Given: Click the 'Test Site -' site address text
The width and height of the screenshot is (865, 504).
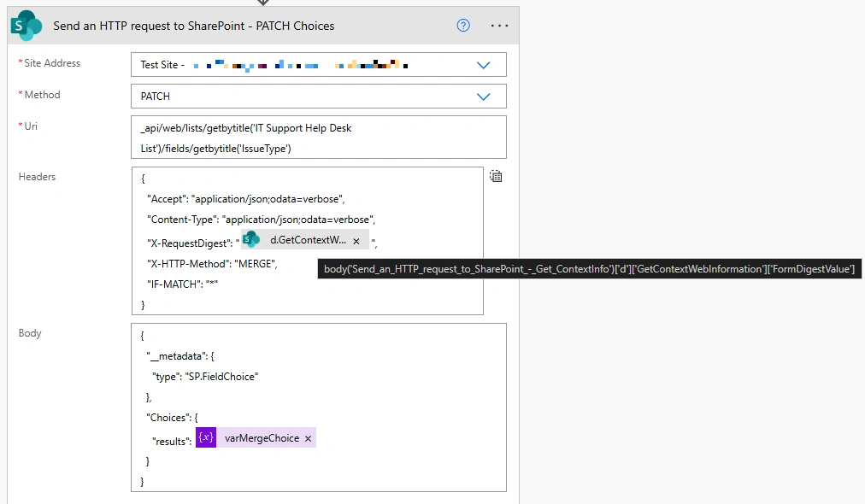Looking at the screenshot, I should (x=162, y=65).
